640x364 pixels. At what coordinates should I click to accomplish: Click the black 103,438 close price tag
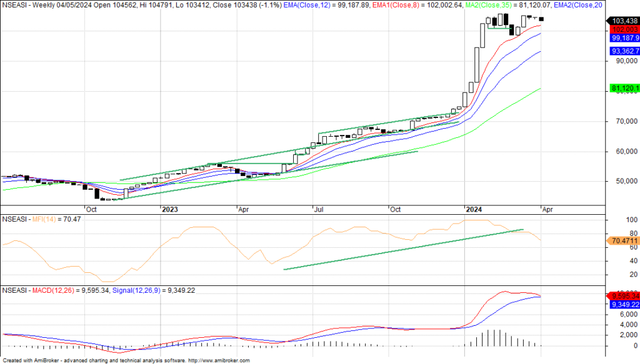coord(624,21)
